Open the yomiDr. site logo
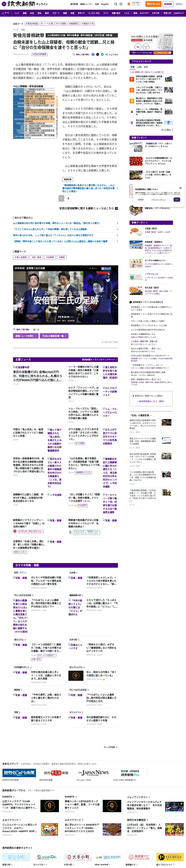186x868 pixels. pyautogui.click(x=47, y=857)
